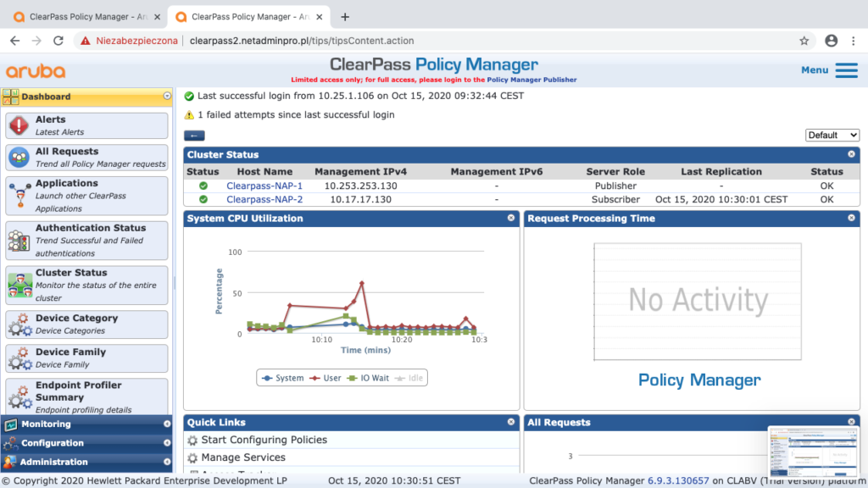Select the Device Family widget
This screenshot has width=868, height=488.
[x=87, y=358]
